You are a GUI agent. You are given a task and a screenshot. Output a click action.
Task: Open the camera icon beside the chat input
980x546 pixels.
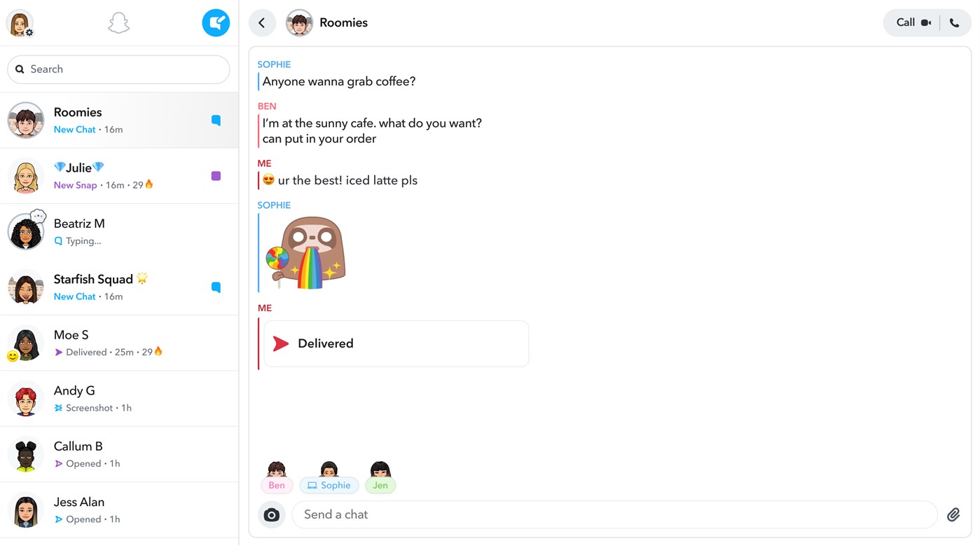[x=272, y=514]
